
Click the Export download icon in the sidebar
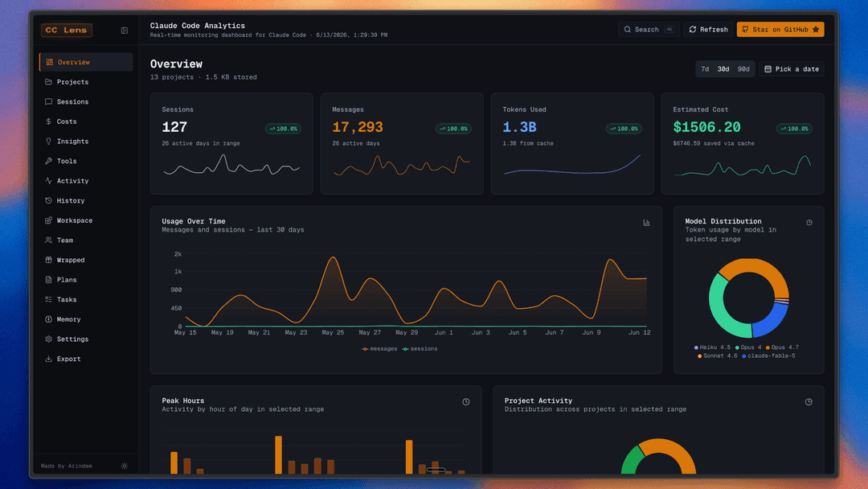click(x=49, y=359)
